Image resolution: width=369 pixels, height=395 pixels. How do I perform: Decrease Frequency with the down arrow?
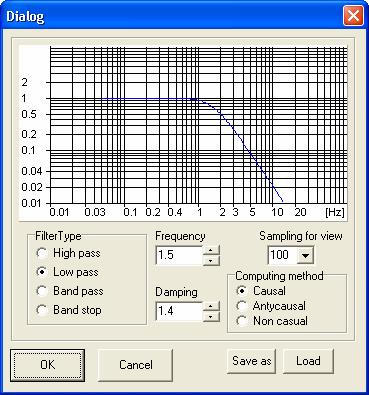[x=211, y=260]
